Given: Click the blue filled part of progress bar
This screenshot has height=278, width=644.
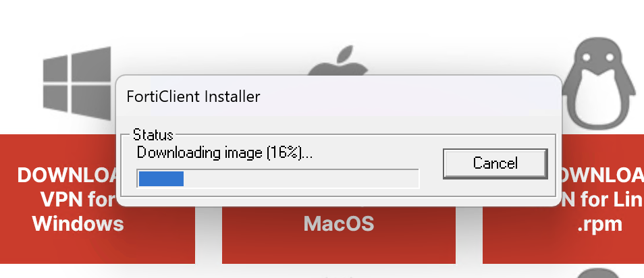Looking at the screenshot, I should point(161,179).
